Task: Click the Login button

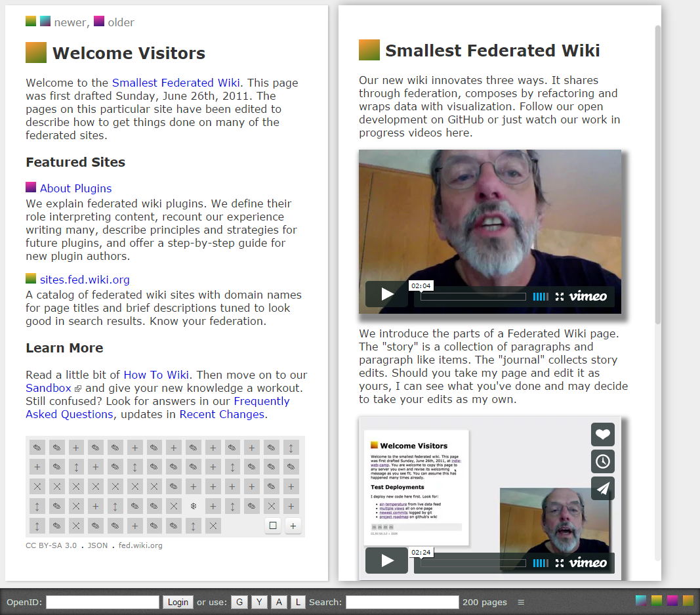Action: pos(178,602)
